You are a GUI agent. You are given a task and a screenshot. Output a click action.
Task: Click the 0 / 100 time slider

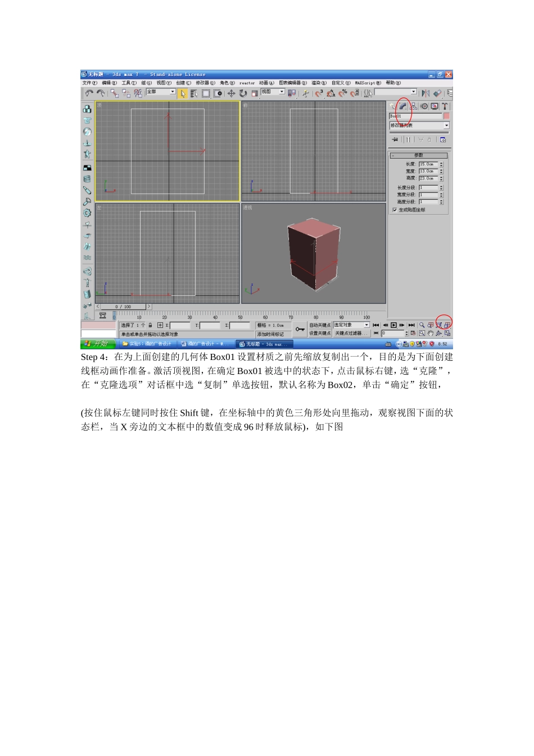[124, 307]
